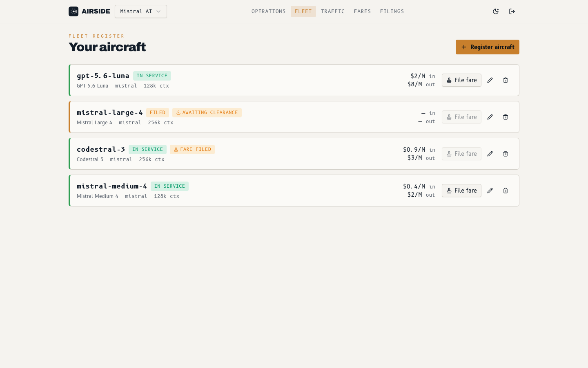Screen dimensions: 588x368
Task: Delete the mistral-large-4 aircraft
Action: (x=506, y=117)
